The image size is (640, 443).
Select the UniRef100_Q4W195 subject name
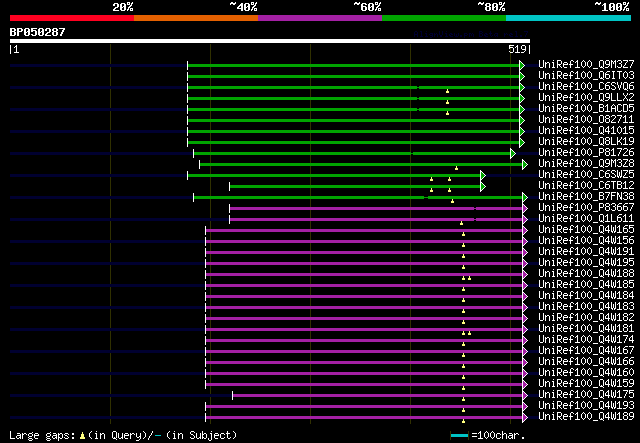pos(586,263)
